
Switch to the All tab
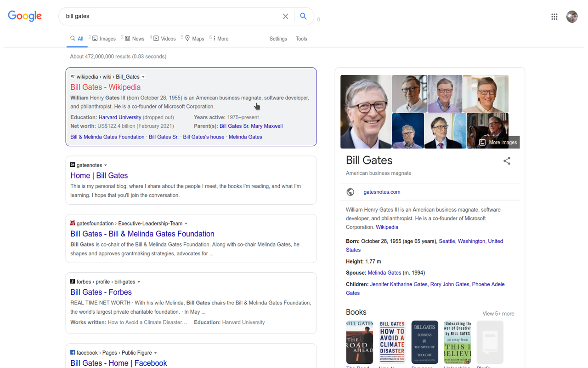tap(76, 39)
